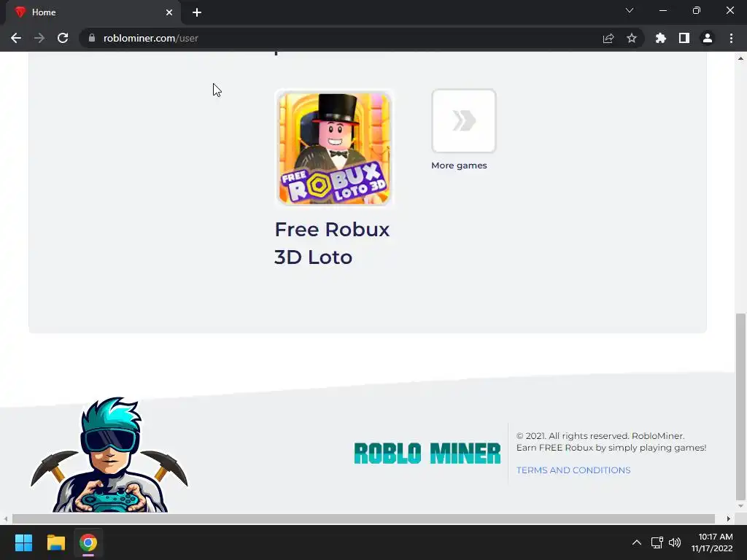747x560 pixels.
Task: Reload the roblominer.com page
Action: pos(63,38)
